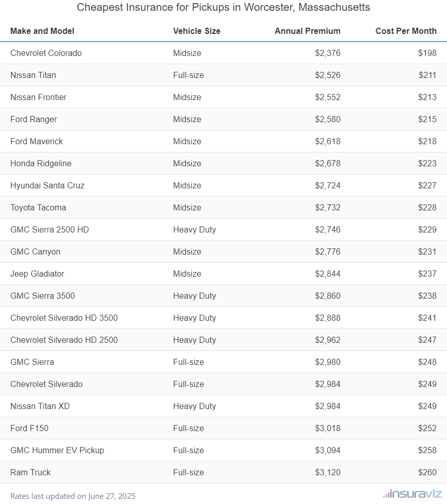Viewport: 447px width, 504px height.
Task: Select the GMC Sierra 2500 HD row
Action: (x=223, y=229)
